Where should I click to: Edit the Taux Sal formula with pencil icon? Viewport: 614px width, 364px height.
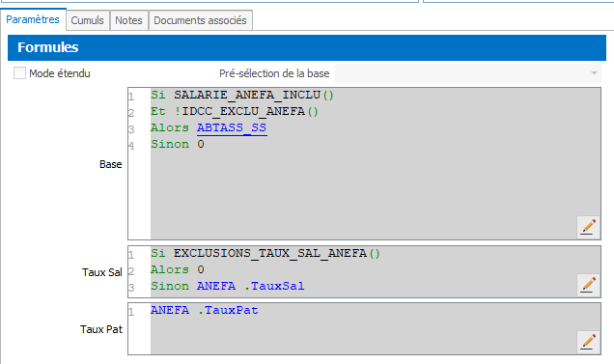click(588, 285)
